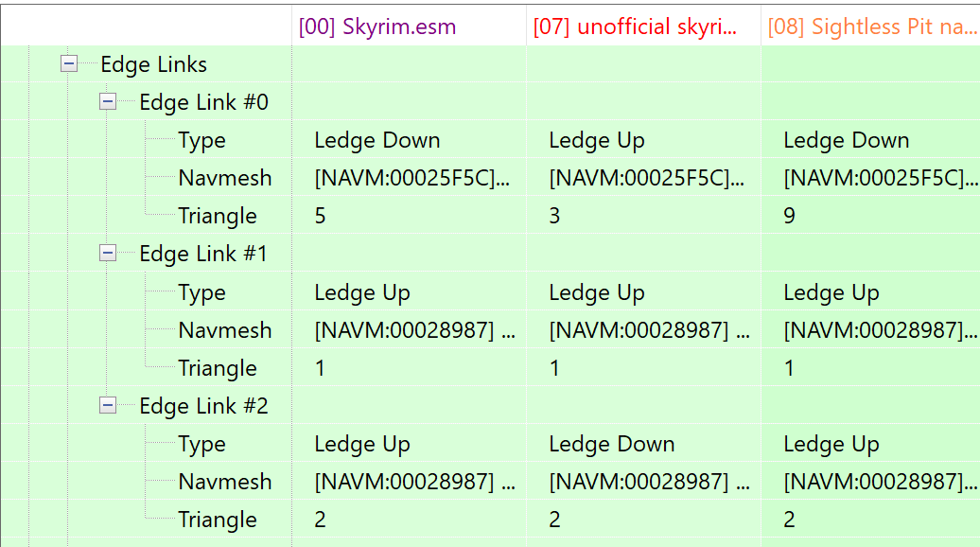Select the Edge Links row label
The width and height of the screenshot is (980, 547).
(153, 64)
